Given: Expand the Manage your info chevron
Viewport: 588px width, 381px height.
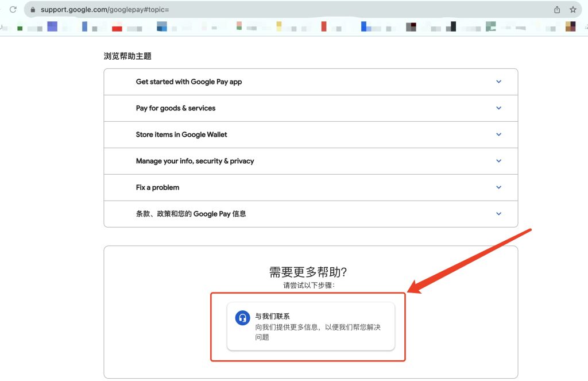Looking at the screenshot, I should (498, 161).
